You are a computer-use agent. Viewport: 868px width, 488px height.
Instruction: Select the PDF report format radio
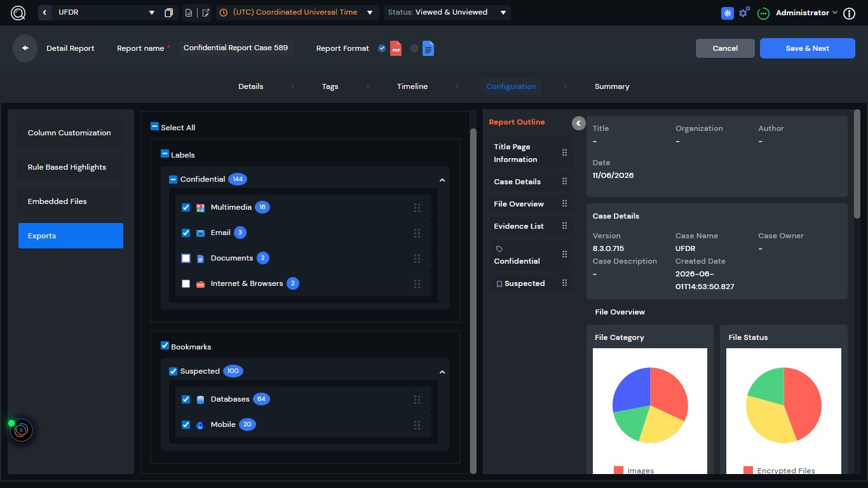coord(382,48)
